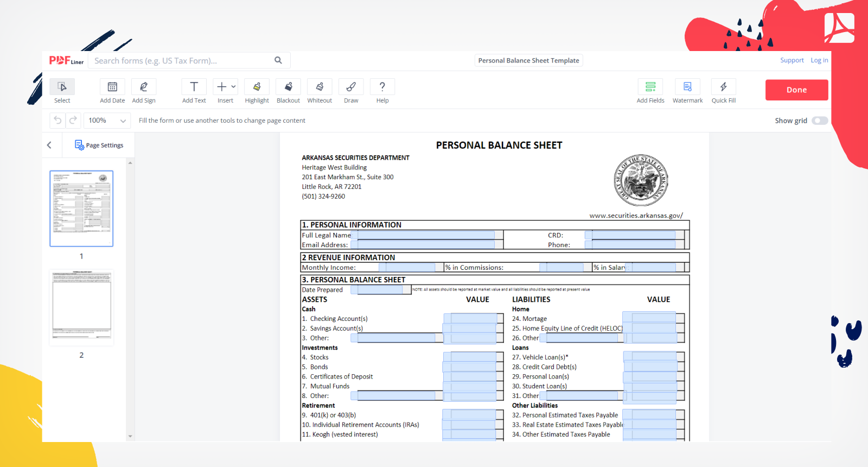Toggle the Show grid switch
The width and height of the screenshot is (868, 467).
point(820,121)
